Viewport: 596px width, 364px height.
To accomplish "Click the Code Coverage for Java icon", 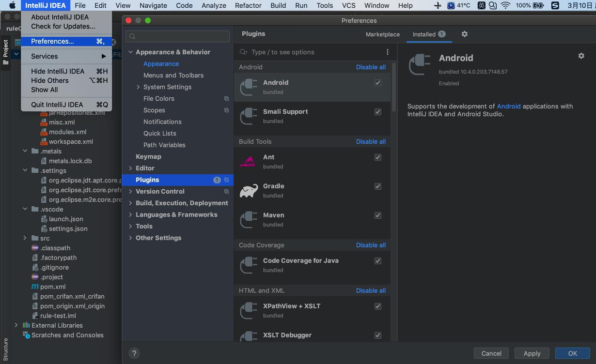I will click(249, 265).
